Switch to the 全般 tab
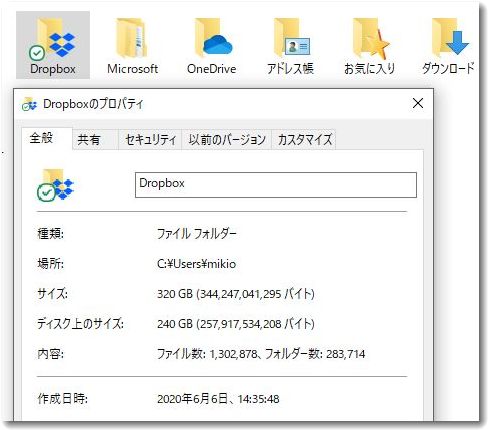 [x=41, y=138]
